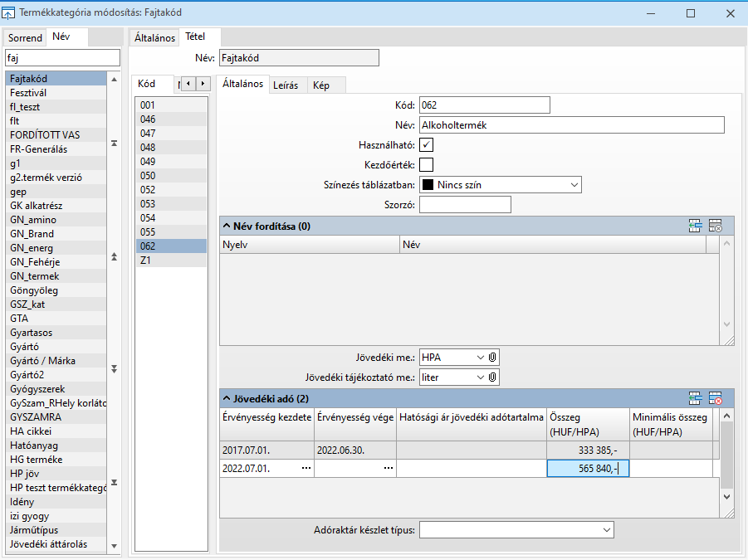Open Színezés táblázatban color dropdown
This screenshot has height=560, width=748.
[574, 184]
